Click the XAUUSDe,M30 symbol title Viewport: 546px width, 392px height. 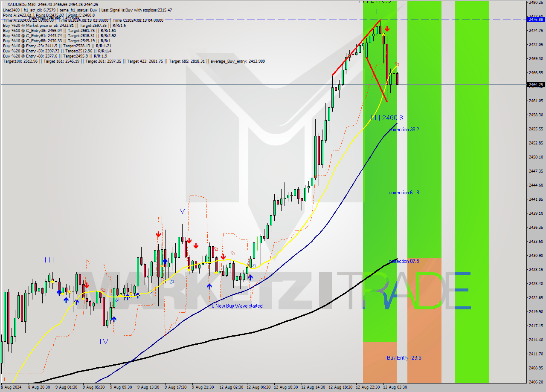click(22, 4)
